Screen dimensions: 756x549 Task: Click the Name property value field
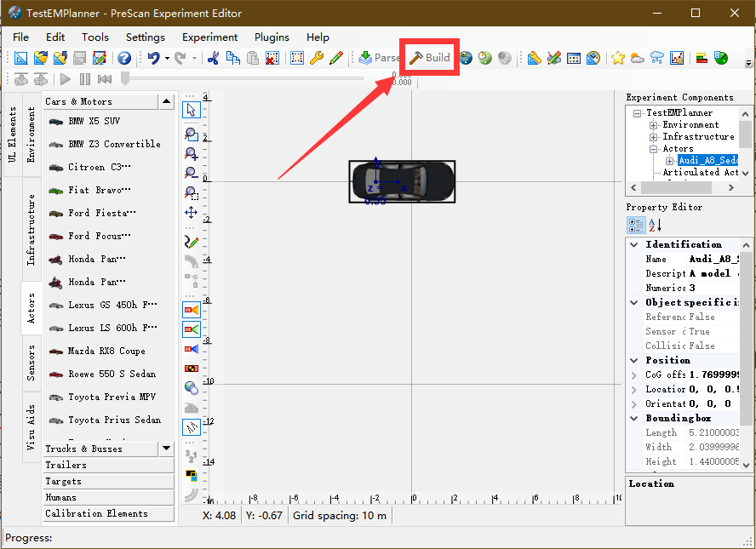click(x=713, y=260)
